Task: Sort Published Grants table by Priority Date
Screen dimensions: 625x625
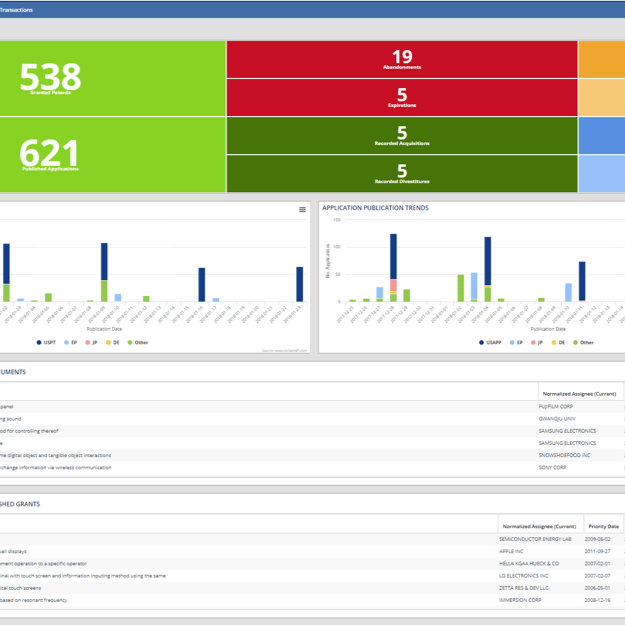Action: [603, 526]
